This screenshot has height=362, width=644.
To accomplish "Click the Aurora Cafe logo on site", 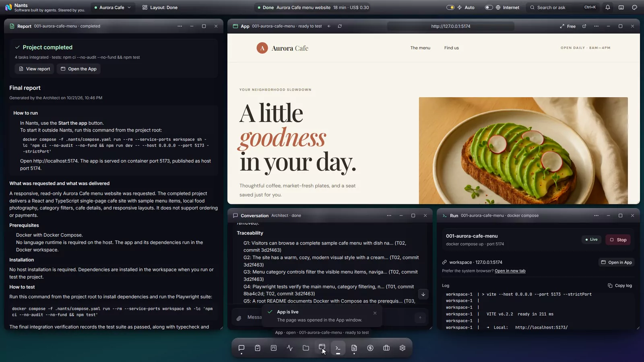I will 283,48.
